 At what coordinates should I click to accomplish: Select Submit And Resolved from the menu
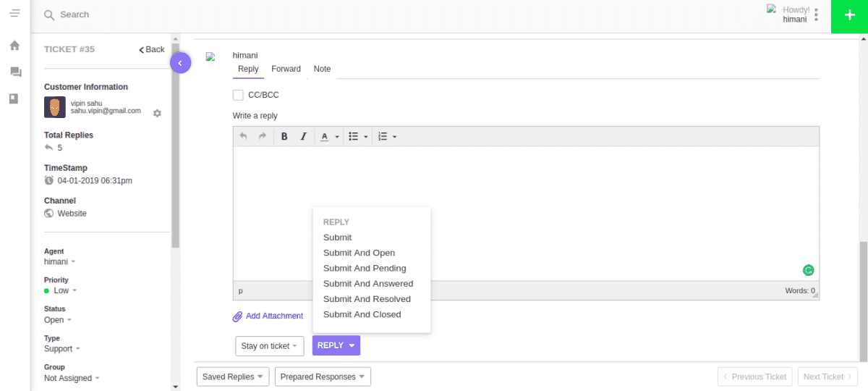coord(367,299)
